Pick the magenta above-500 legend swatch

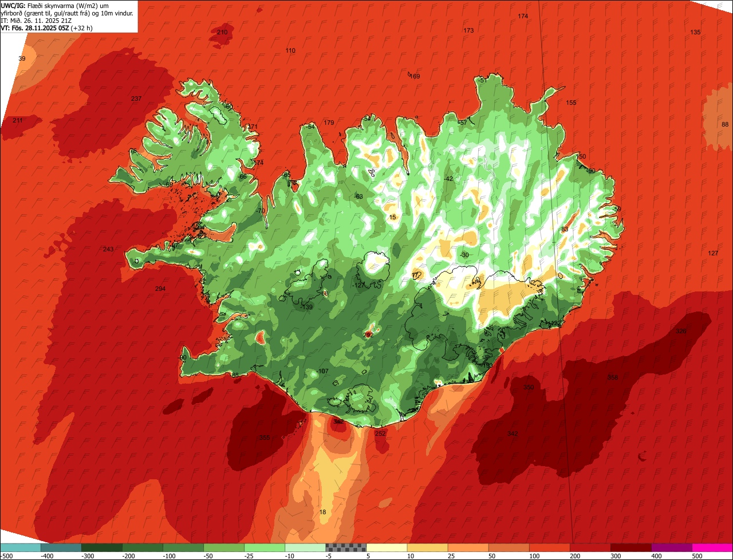[712, 547]
